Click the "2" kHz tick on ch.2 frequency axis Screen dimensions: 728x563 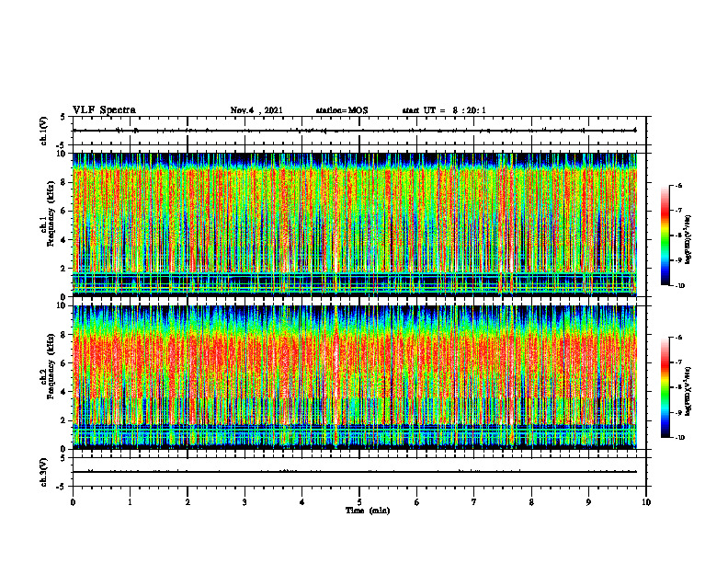[x=64, y=420]
